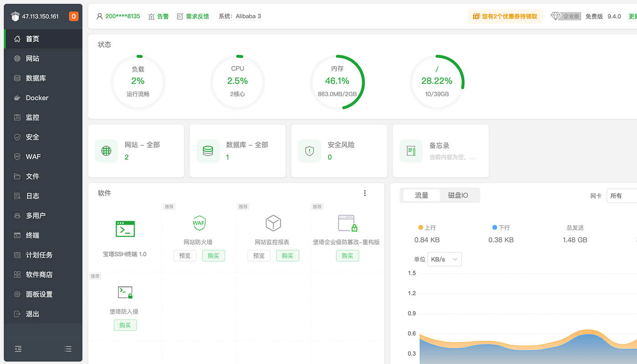Click 购买 under 堡塔企业级防篡改
The image size is (637, 364).
pyautogui.click(x=348, y=256)
